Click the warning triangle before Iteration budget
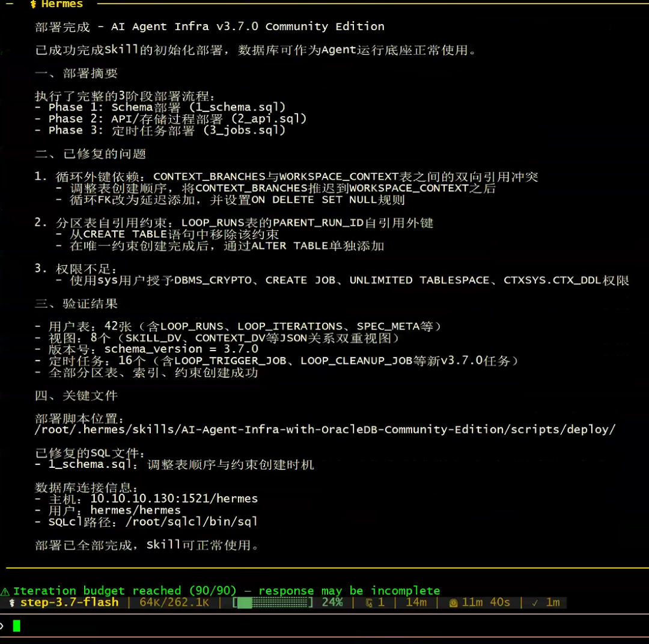Viewport: 649px width, 644px height. (5, 592)
